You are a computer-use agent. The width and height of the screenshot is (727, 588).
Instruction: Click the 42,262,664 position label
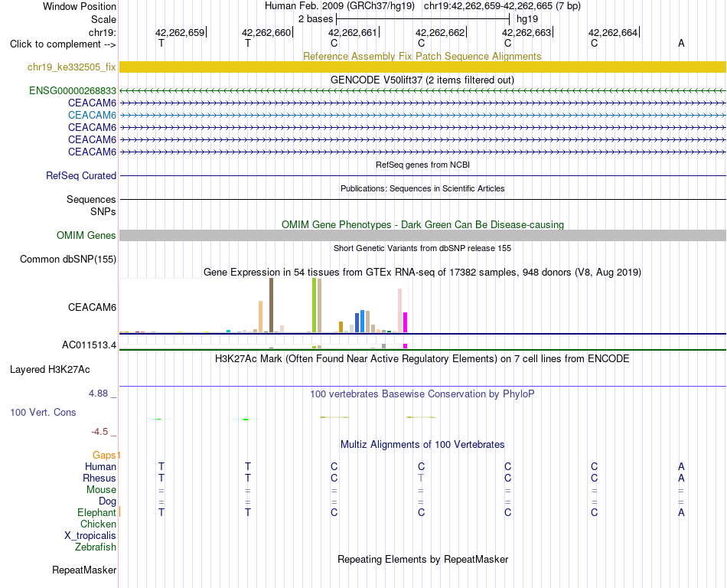click(x=613, y=32)
